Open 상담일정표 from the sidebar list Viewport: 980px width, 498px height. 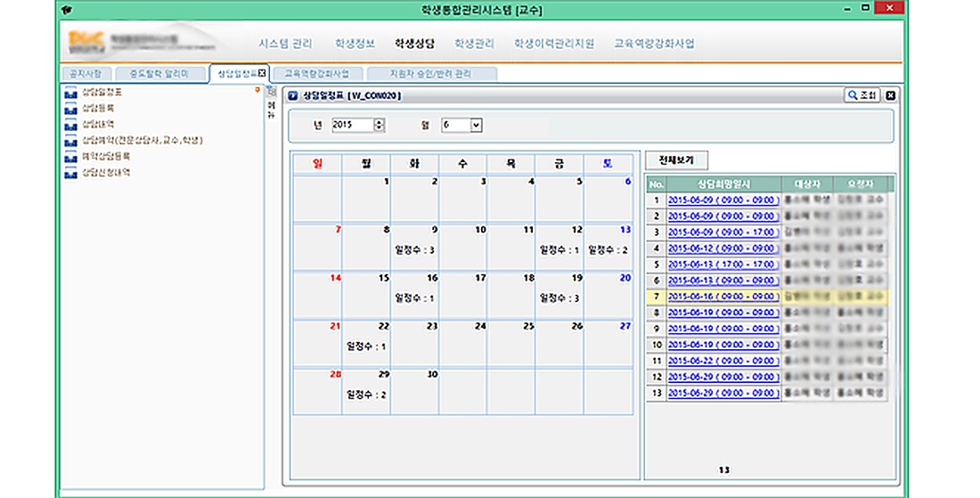102,93
